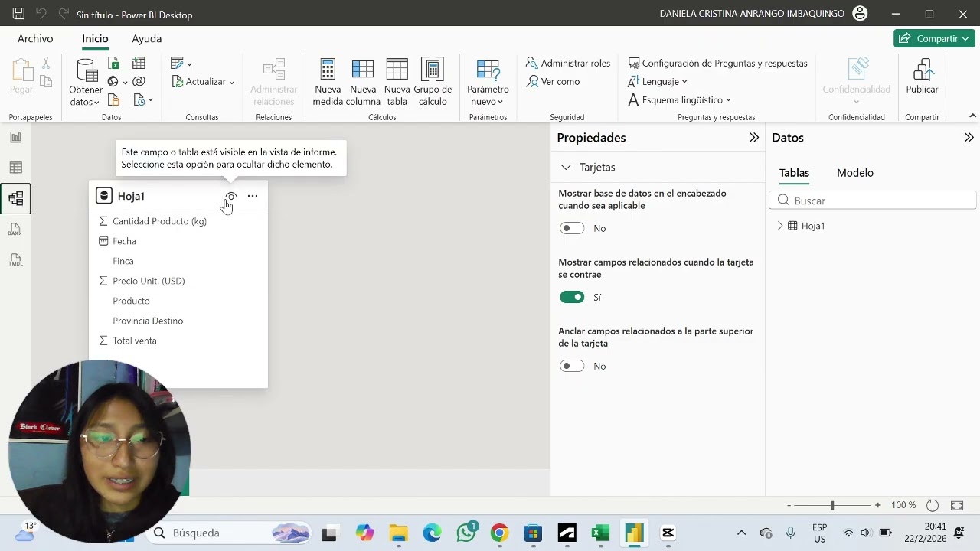Open WhatsApp from the taskbar
The height and width of the screenshot is (551, 980).
(x=466, y=533)
